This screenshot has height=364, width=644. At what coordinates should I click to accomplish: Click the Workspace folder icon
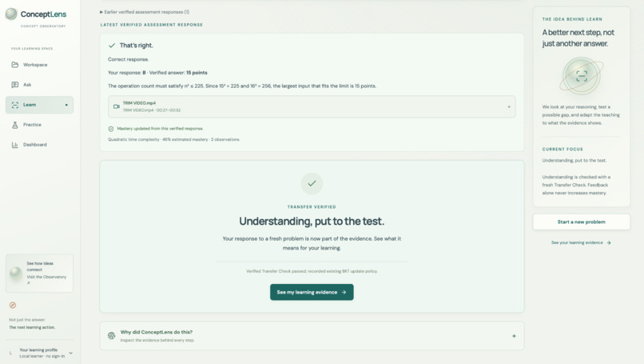[x=15, y=65]
